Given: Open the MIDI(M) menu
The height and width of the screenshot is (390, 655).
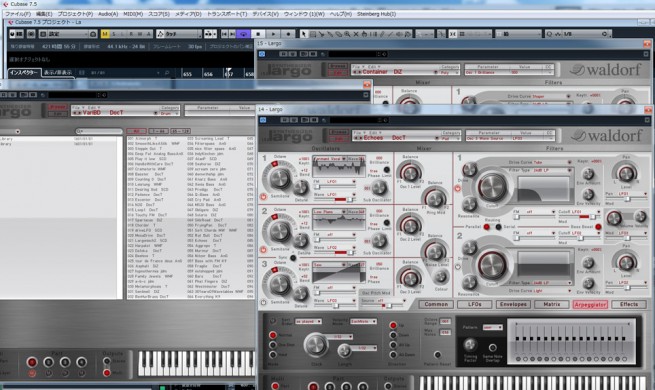Looking at the screenshot, I should pyautogui.click(x=133, y=14).
